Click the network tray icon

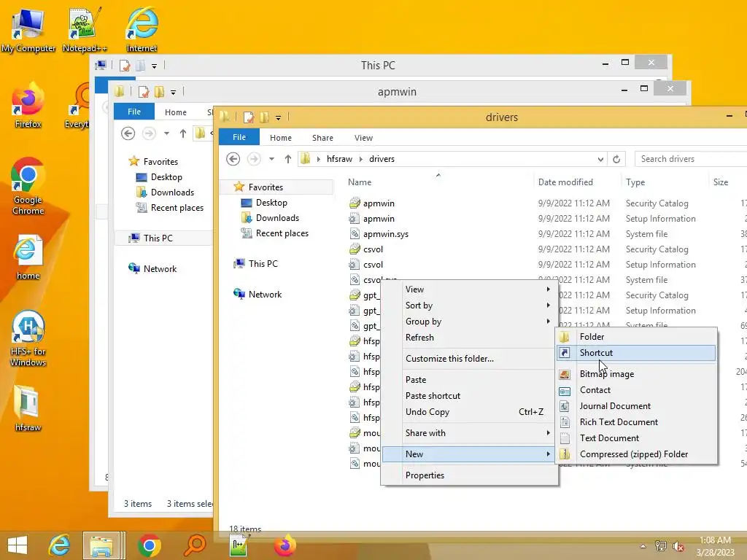(661, 546)
